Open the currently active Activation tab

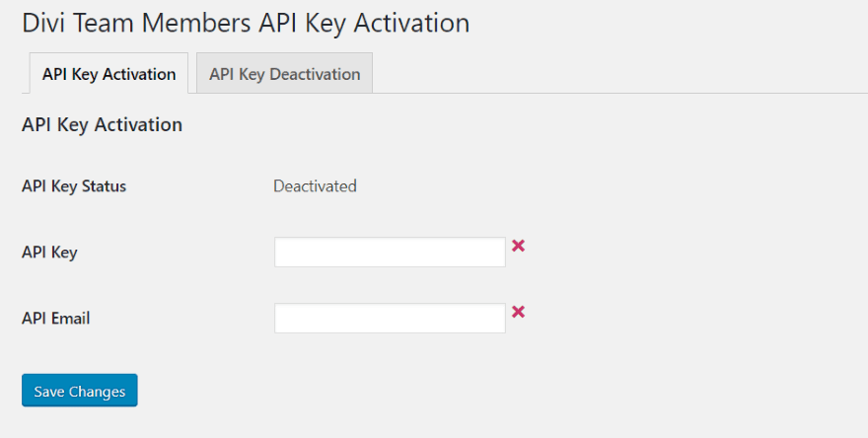[108, 74]
